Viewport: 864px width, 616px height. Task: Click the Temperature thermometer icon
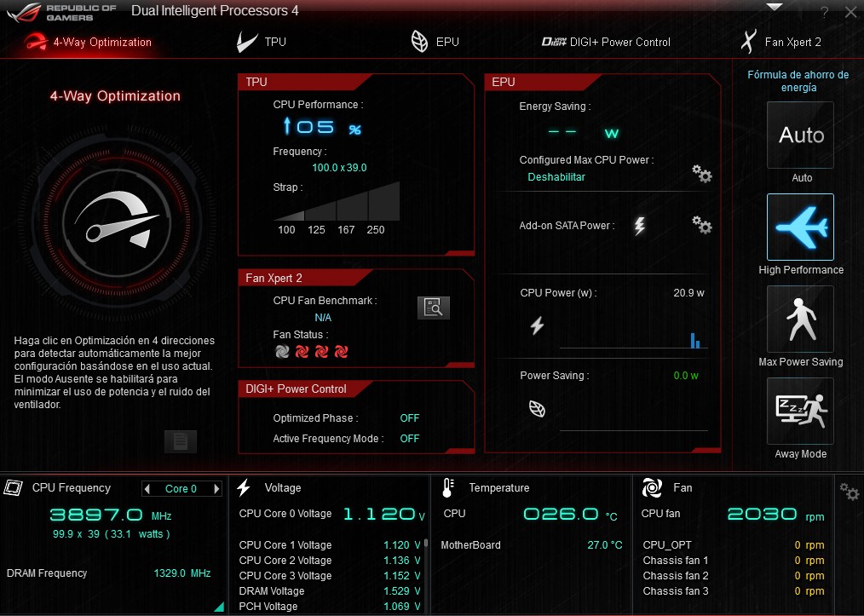pyautogui.click(x=448, y=487)
